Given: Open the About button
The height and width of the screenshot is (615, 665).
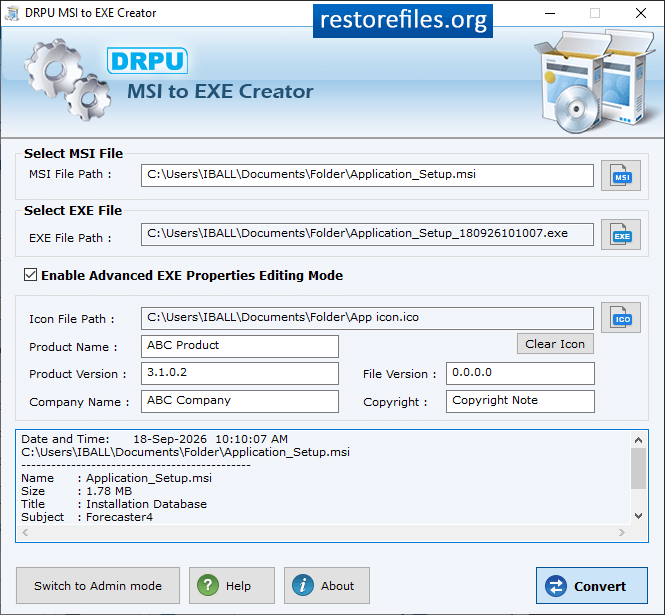Looking at the screenshot, I should (x=327, y=586).
